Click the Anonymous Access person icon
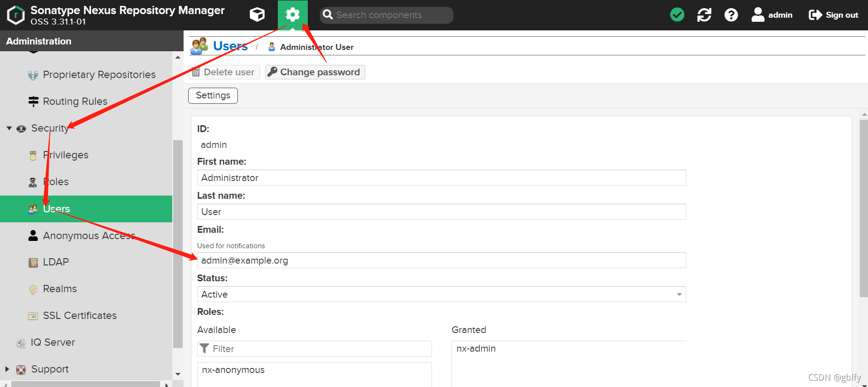Image resolution: width=868 pixels, height=387 pixels. point(33,235)
